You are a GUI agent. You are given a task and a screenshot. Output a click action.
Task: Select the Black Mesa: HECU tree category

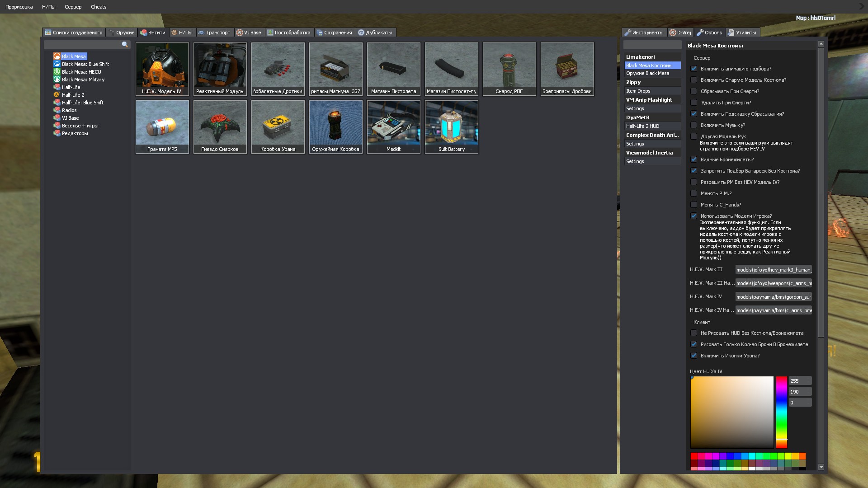(x=81, y=72)
